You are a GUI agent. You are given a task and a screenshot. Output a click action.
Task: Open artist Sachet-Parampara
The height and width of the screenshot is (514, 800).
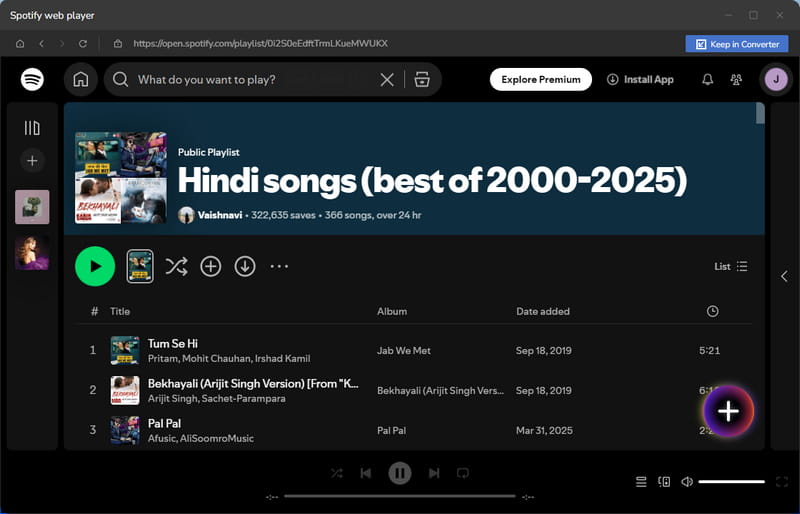(x=243, y=399)
